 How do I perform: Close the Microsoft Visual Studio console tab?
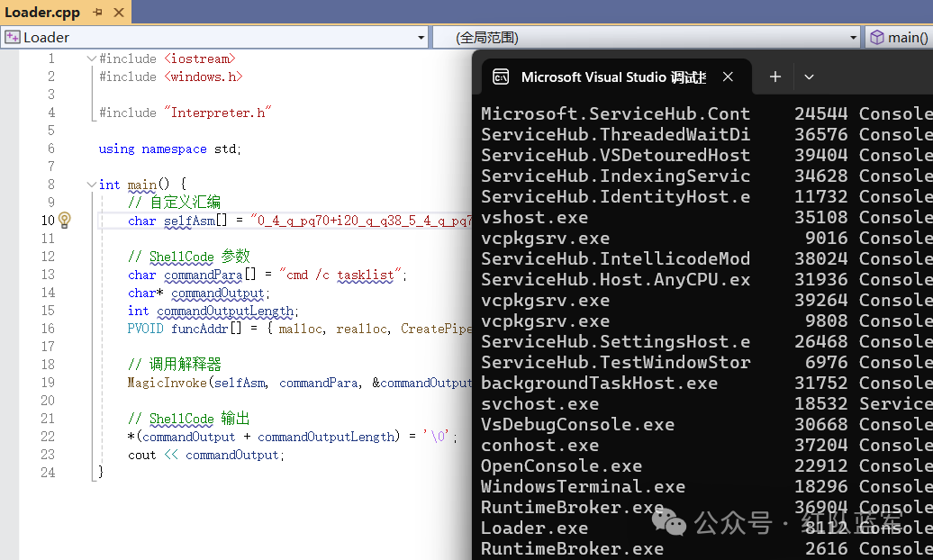[728, 77]
